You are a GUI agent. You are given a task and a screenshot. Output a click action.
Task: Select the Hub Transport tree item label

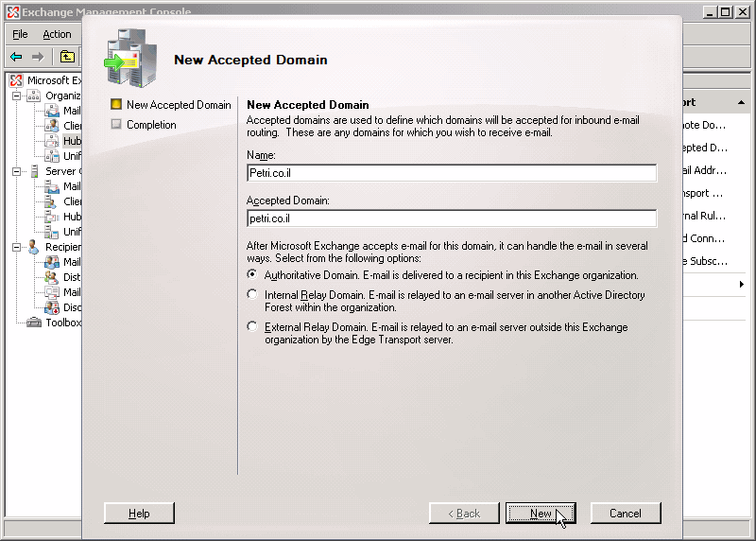[x=72, y=140]
